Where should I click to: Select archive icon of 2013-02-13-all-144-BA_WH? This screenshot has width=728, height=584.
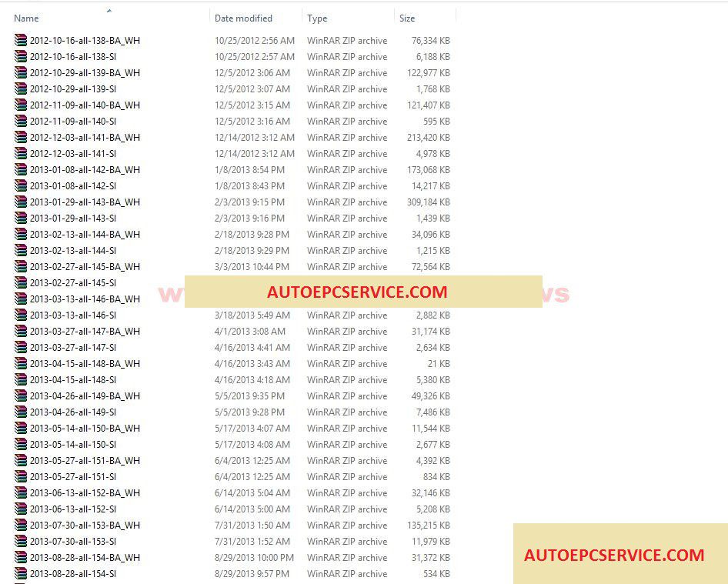coord(21,234)
